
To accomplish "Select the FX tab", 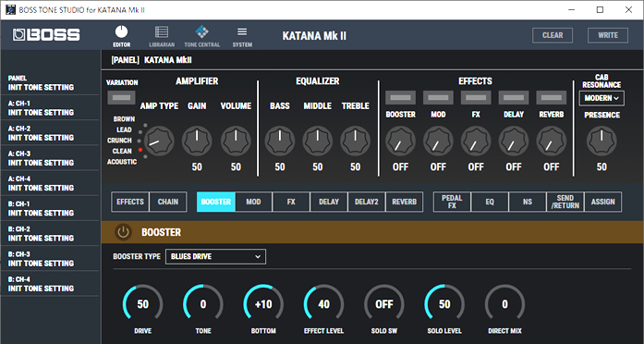I will [291, 202].
